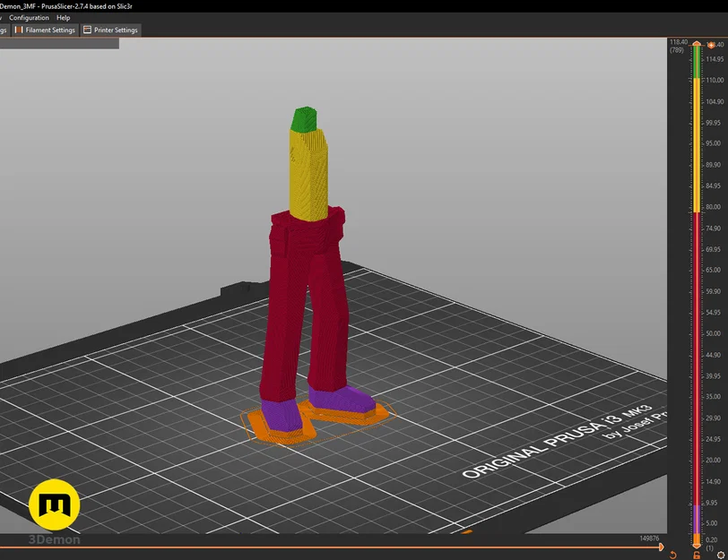Add a color change with the plus icon
The width and height of the screenshot is (728, 560).
(712, 45)
